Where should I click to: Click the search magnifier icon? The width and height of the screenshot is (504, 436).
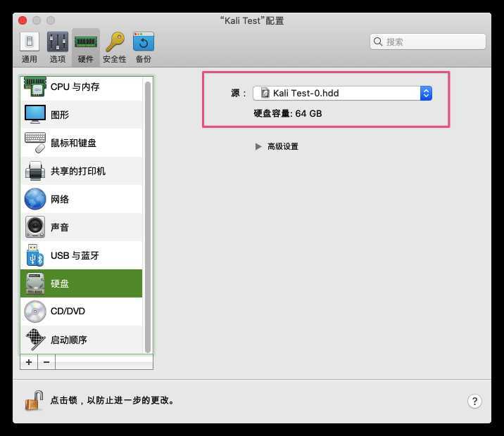pyautogui.click(x=378, y=41)
